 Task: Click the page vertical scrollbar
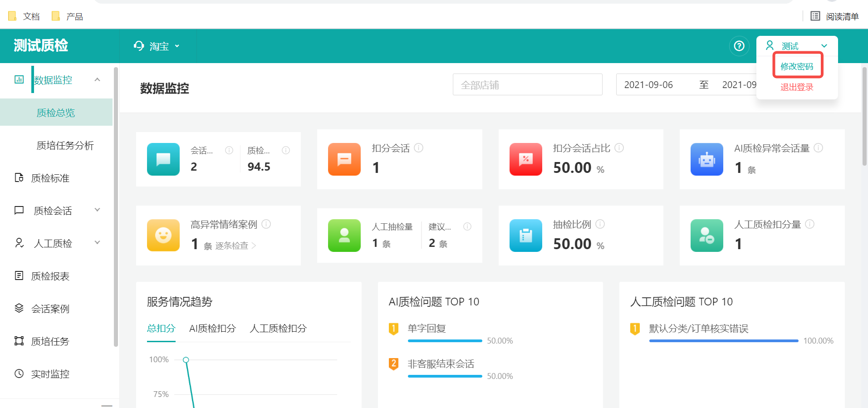[x=864, y=116]
